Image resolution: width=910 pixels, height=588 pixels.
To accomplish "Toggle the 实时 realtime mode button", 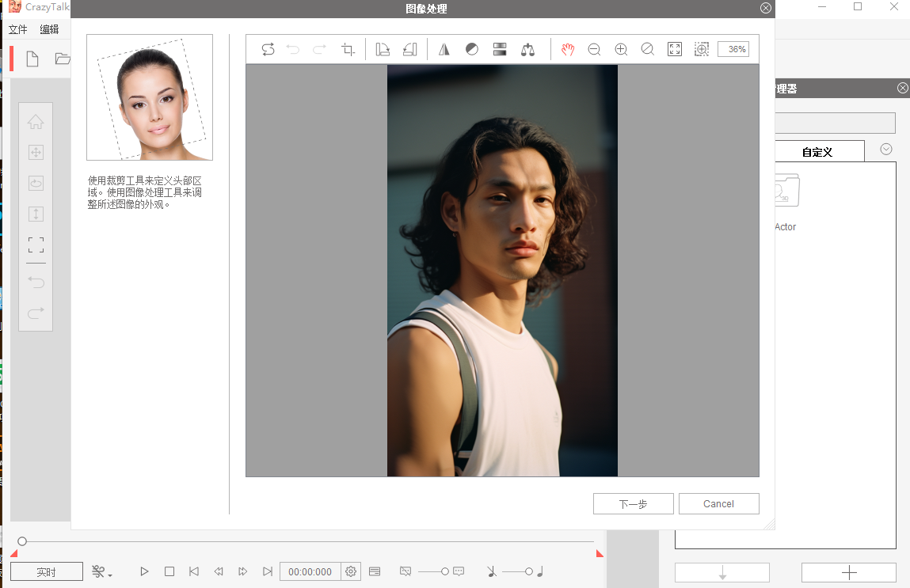I will 47,571.
